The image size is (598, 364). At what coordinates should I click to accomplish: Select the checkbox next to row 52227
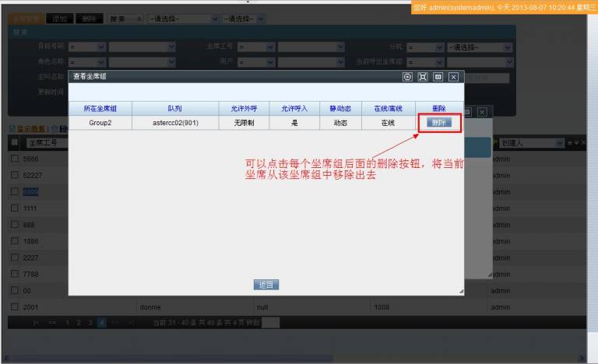point(15,175)
